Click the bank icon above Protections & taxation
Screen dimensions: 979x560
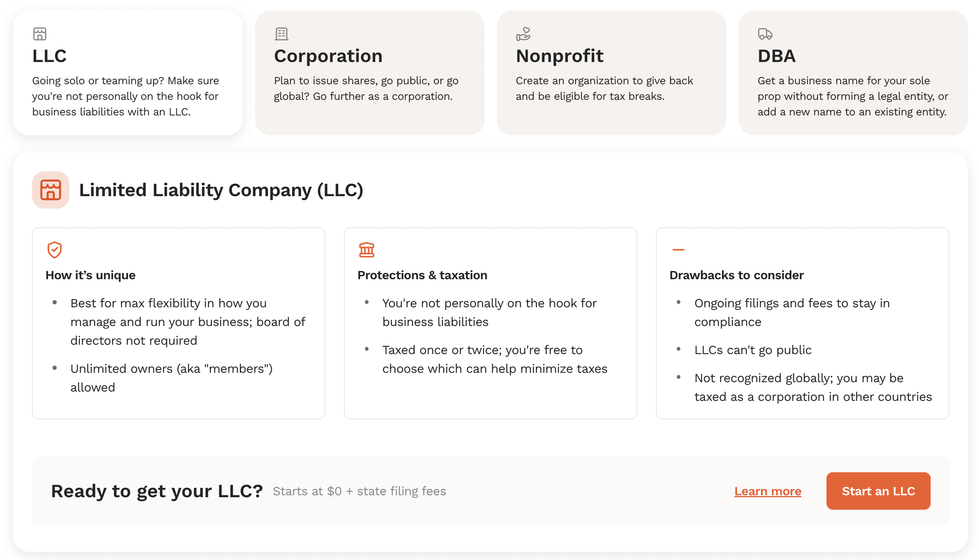pyautogui.click(x=367, y=250)
